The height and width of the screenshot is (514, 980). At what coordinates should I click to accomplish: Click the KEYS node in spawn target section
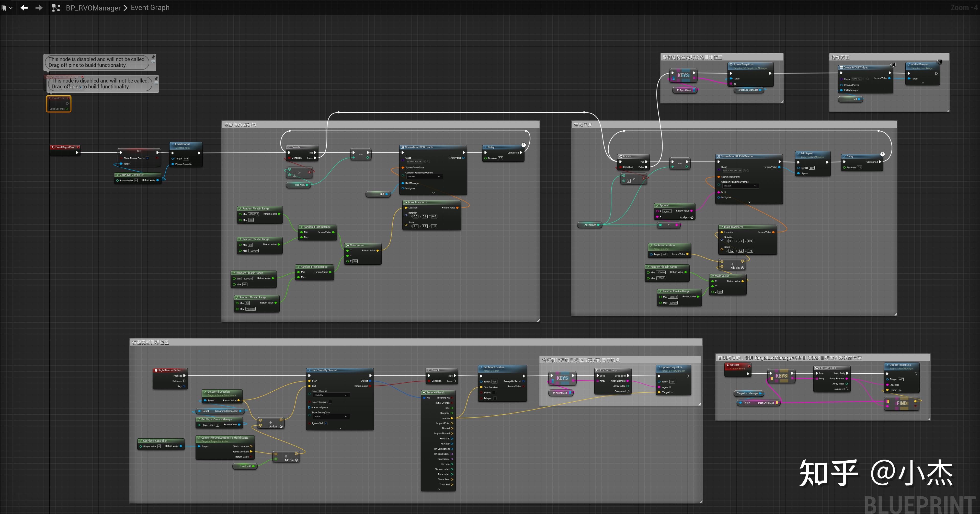[x=683, y=75]
